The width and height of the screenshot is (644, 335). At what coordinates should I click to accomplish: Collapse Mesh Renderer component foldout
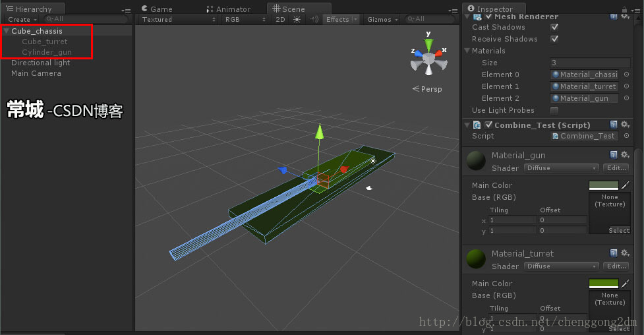click(467, 17)
